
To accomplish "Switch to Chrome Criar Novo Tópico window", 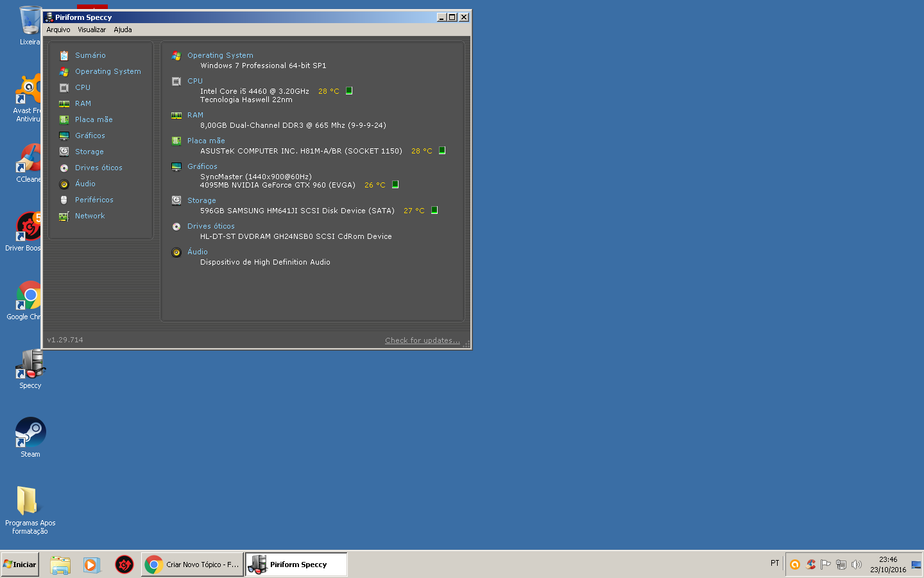I will (193, 565).
